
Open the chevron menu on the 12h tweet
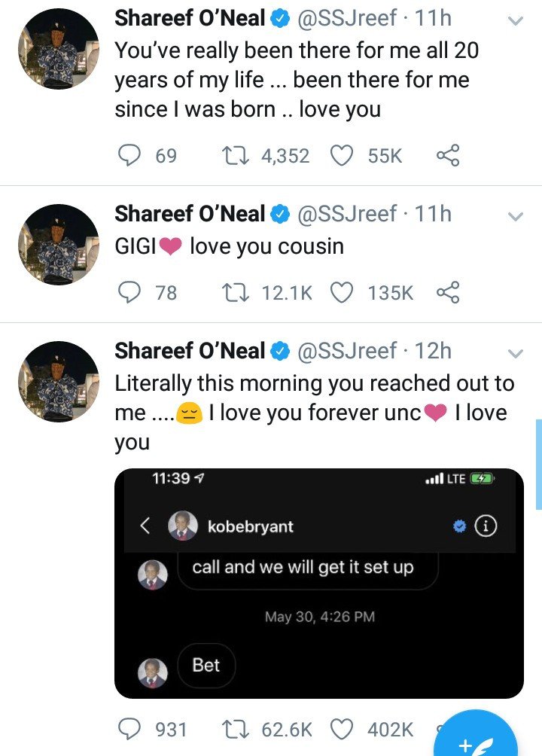tap(516, 353)
